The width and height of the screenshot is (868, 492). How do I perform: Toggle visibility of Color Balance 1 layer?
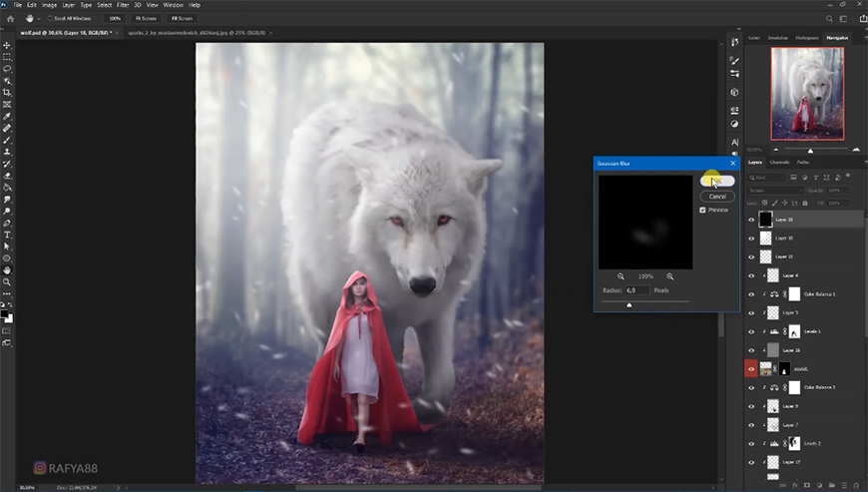point(751,294)
